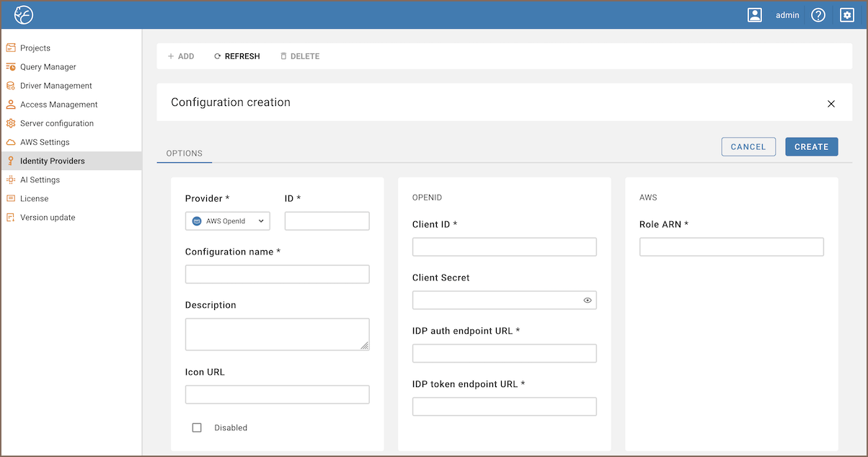
Task: Open Query Manager from sidebar
Action: pos(48,67)
